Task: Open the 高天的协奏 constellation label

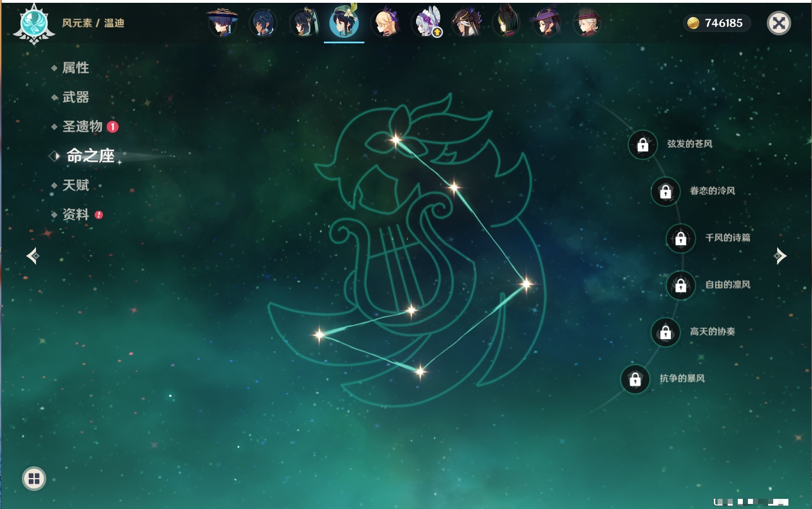Action: point(712,331)
